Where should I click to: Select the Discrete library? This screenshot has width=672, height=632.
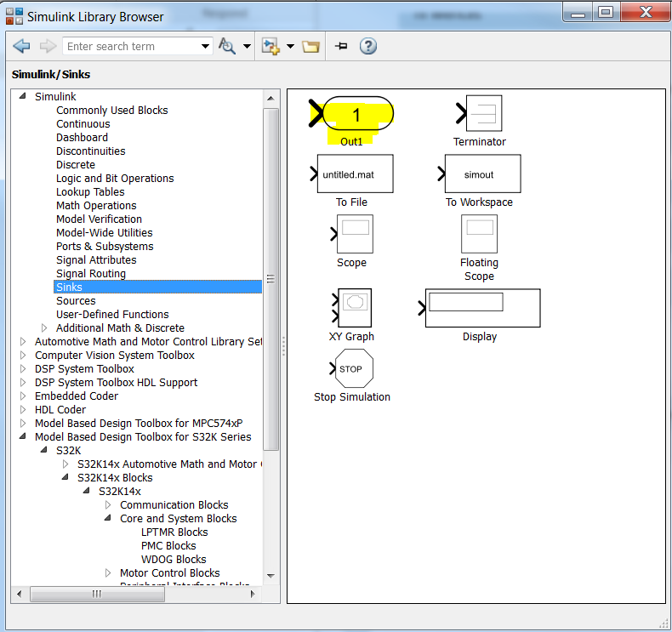point(76,164)
